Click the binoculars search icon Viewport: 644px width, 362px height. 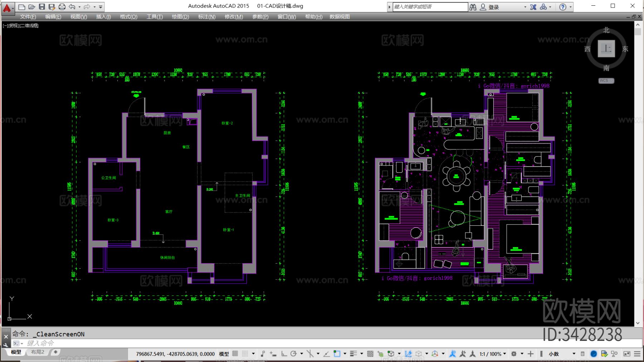point(473,7)
